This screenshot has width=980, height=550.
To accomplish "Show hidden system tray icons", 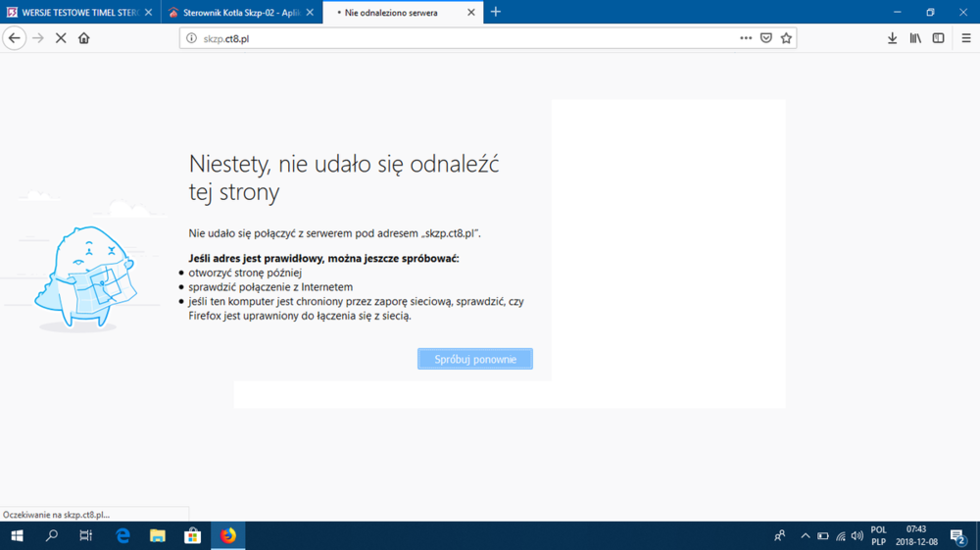I will (806, 536).
